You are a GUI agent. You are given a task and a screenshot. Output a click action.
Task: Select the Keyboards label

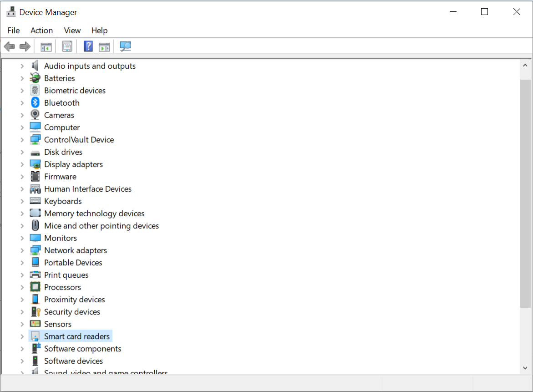tap(63, 201)
